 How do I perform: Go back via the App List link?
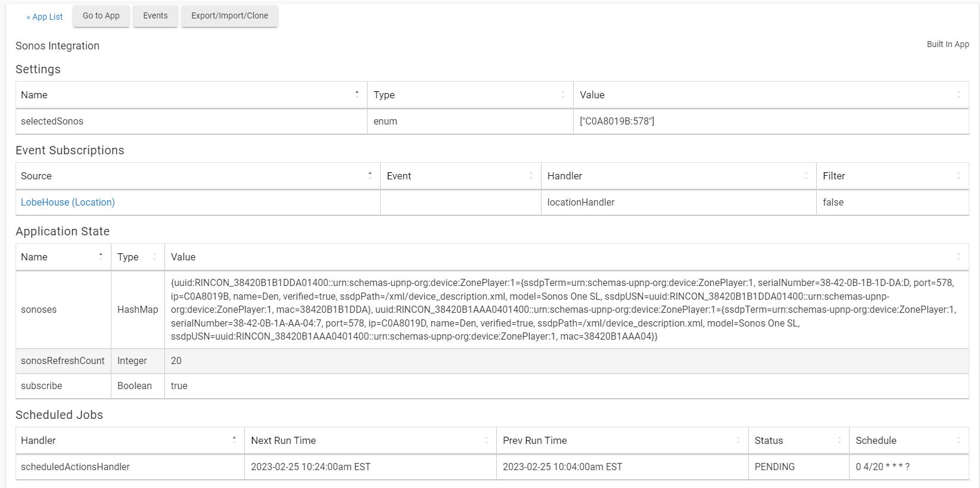45,17
